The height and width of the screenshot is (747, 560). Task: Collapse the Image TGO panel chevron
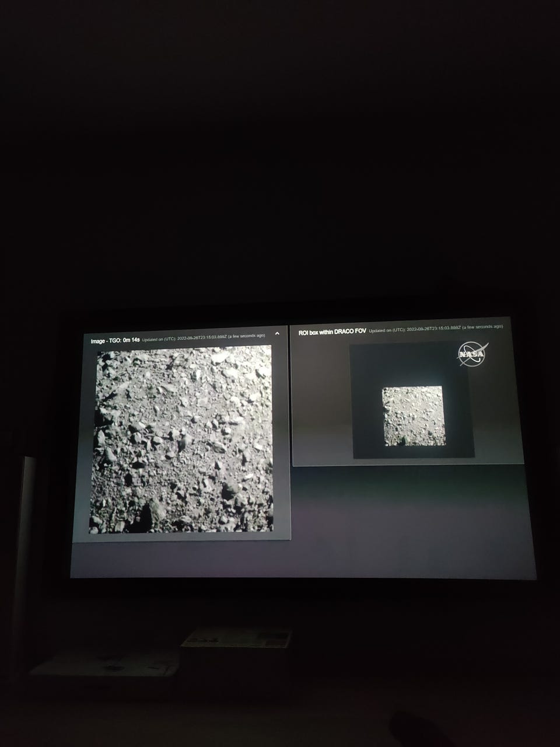click(277, 334)
